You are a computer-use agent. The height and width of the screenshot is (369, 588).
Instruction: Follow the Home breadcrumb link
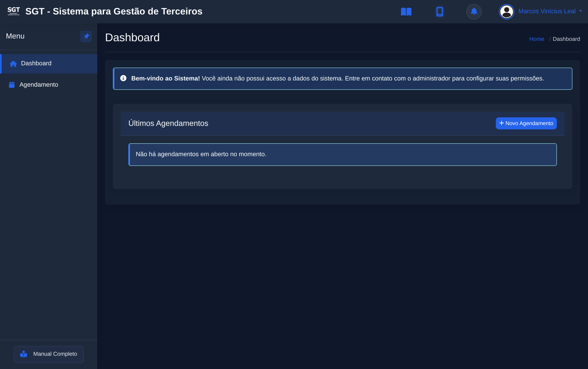pyautogui.click(x=536, y=39)
